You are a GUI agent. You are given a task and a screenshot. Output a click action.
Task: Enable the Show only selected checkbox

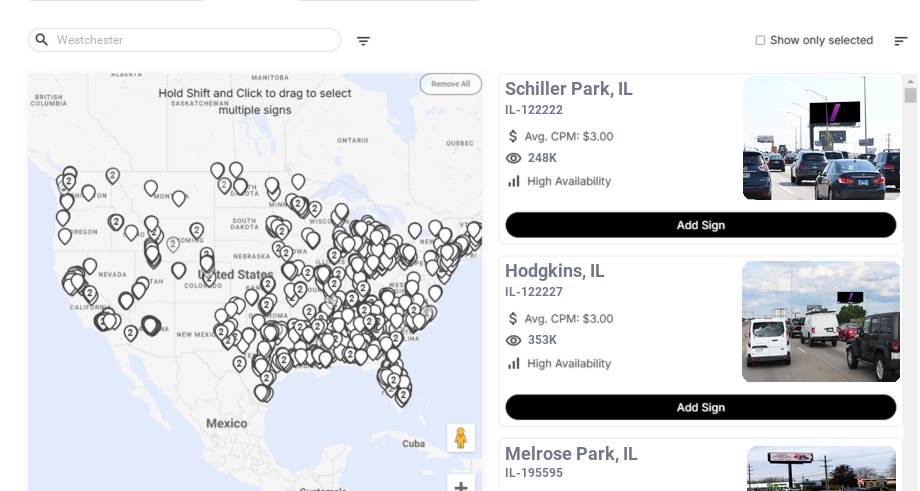(x=760, y=41)
